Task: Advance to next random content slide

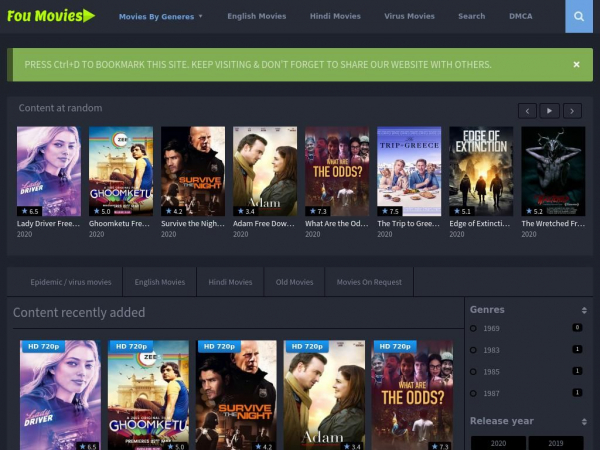Action: (572, 111)
